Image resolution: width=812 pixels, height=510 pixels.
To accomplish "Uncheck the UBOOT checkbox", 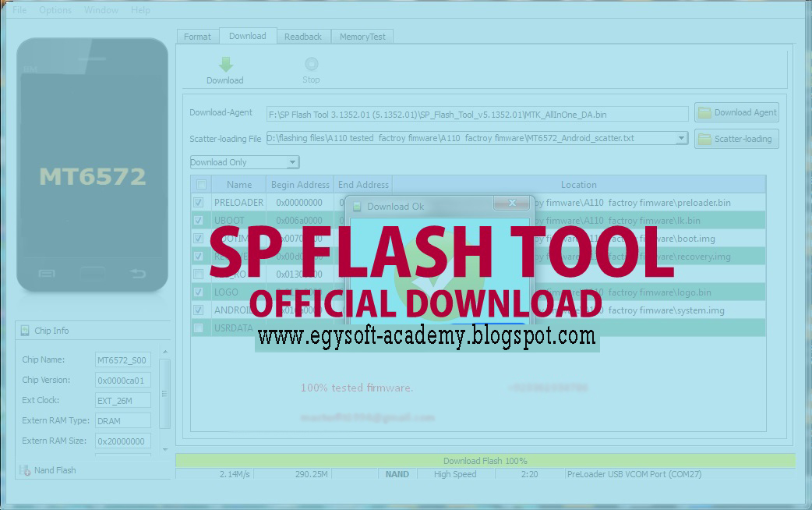I will click(x=199, y=220).
